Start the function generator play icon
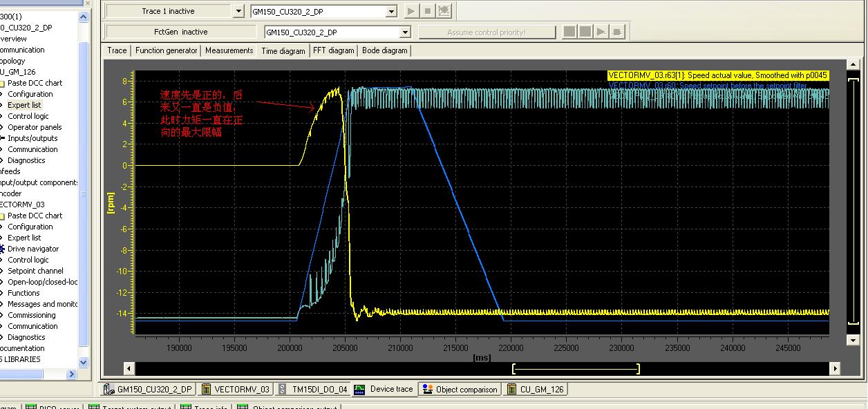 coord(601,32)
